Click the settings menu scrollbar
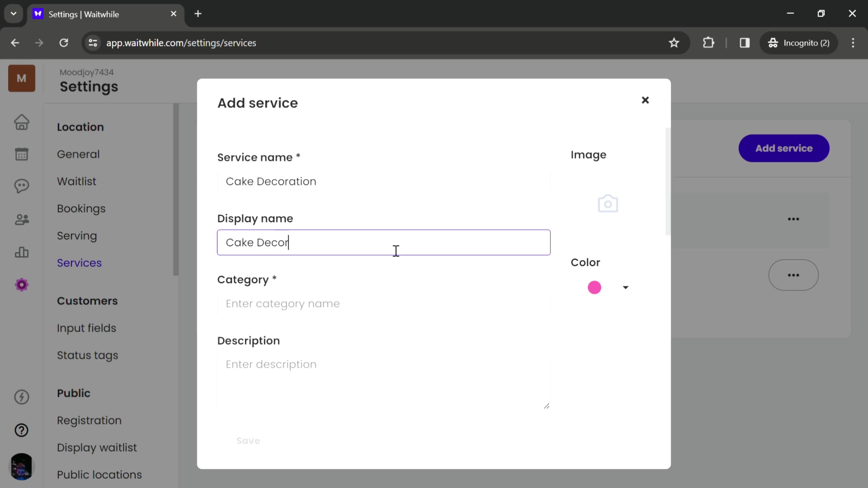The height and width of the screenshot is (488, 868). pyautogui.click(x=176, y=190)
